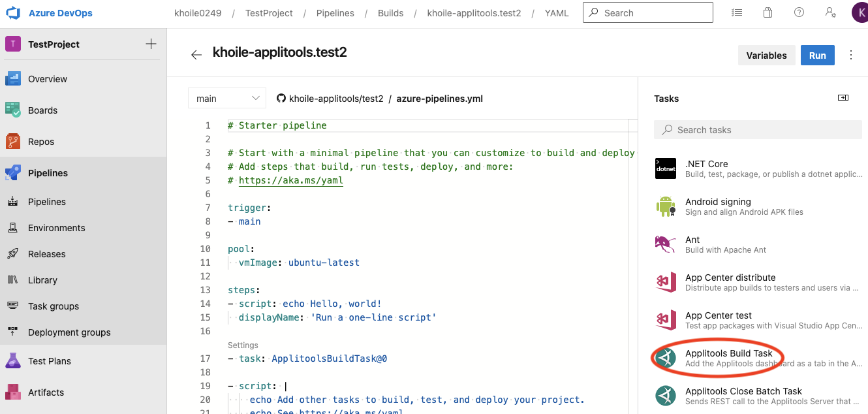
Task: Click the Deployment groups icon
Action: (x=13, y=332)
